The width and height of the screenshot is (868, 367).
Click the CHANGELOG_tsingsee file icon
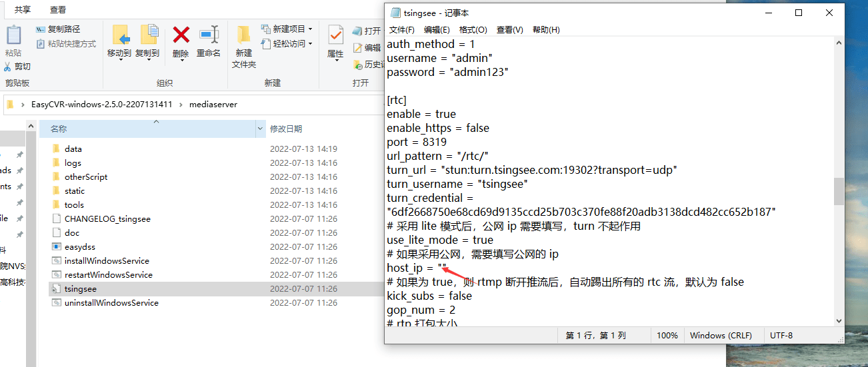pyautogui.click(x=56, y=219)
